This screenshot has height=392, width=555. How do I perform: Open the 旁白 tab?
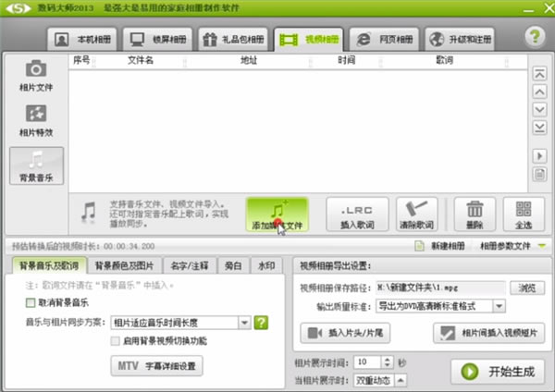pos(233,265)
